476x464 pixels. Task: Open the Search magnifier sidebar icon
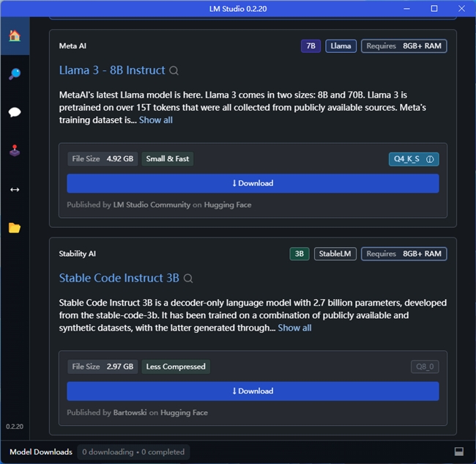pos(15,74)
